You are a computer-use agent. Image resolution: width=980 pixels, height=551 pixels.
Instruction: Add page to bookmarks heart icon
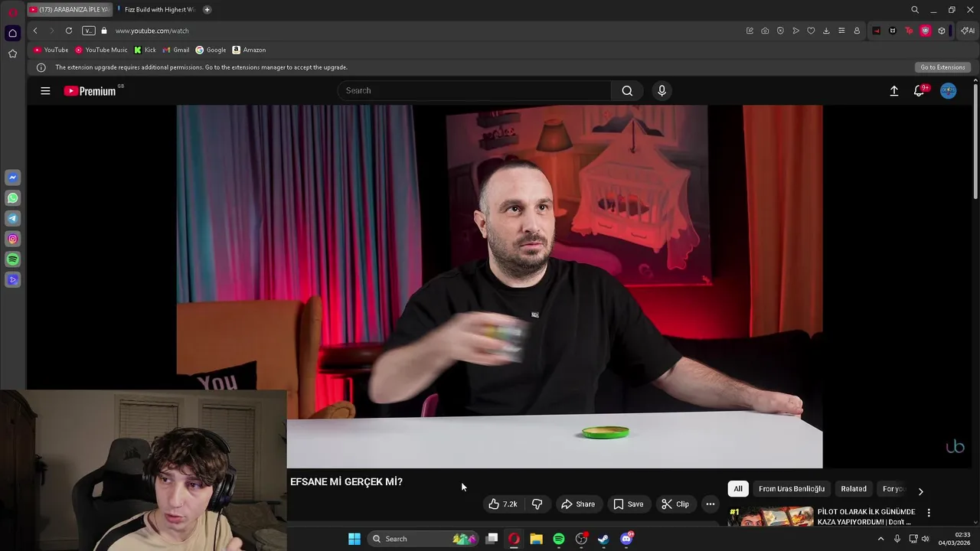pyautogui.click(x=811, y=31)
